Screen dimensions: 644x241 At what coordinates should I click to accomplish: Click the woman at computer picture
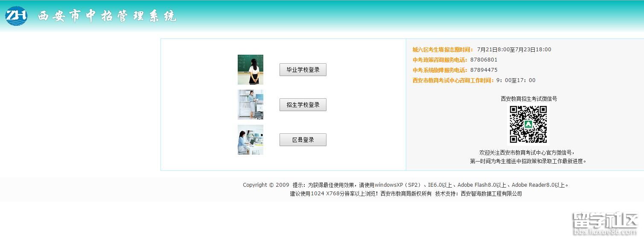(x=251, y=140)
